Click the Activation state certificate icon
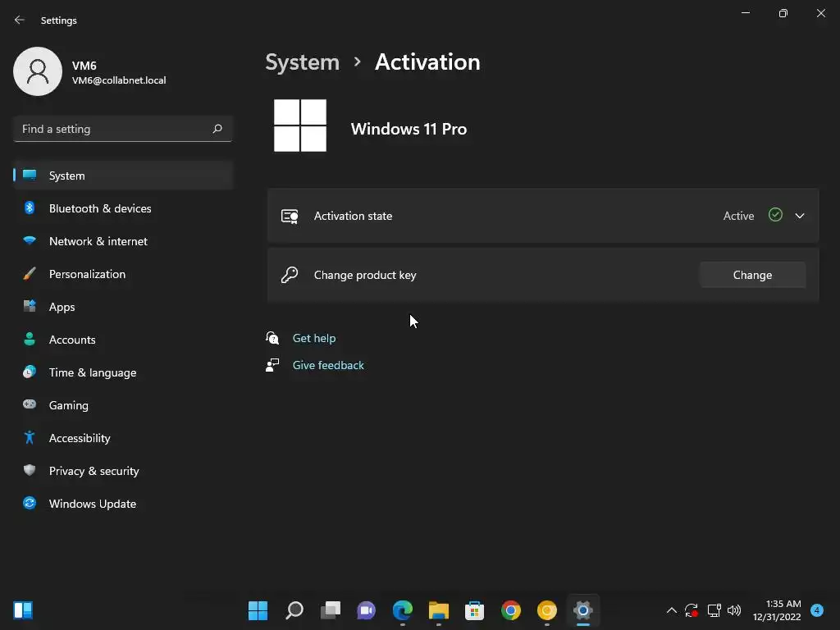 (290, 216)
